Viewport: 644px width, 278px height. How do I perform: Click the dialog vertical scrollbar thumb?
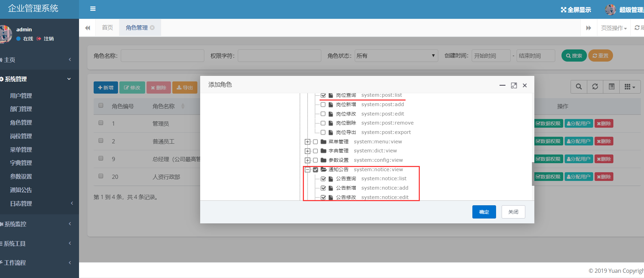pyautogui.click(x=533, y=174)
